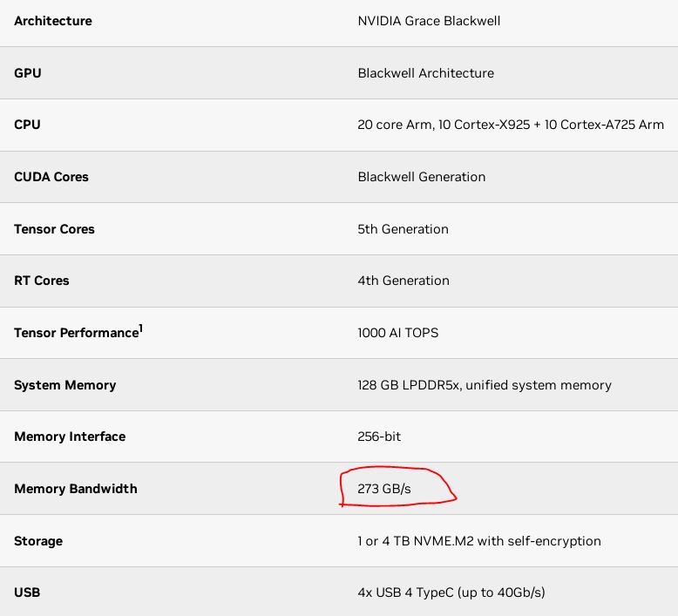Click the '4x USB 4 TypeC' value
The image size is (678, 616).
(x=451, y=592)
